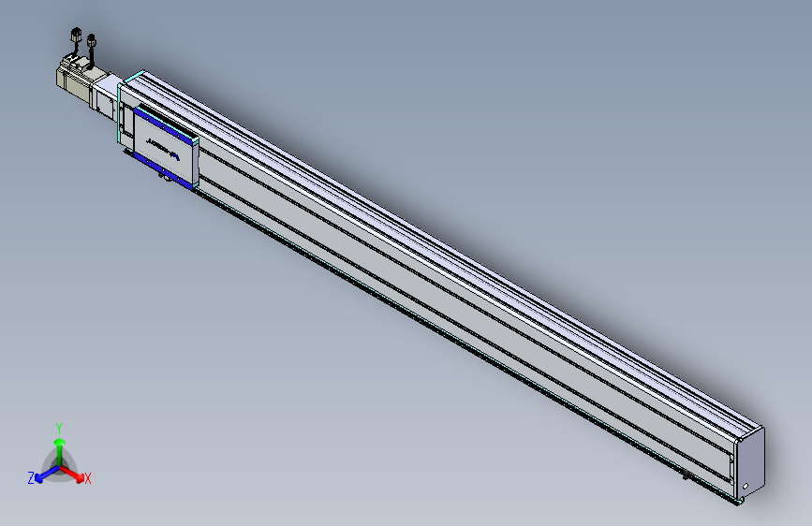812x526 pixels.
Task: Select the blue-edged slider carriage plate
Action: click(166, 148)
